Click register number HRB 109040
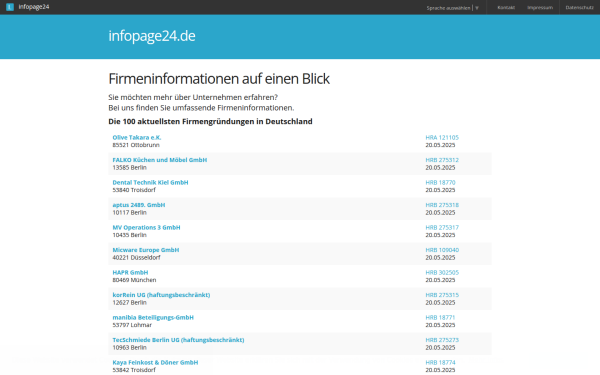Image resolution: width=600 pixels, height=375 pixels. tap(442, 250)
